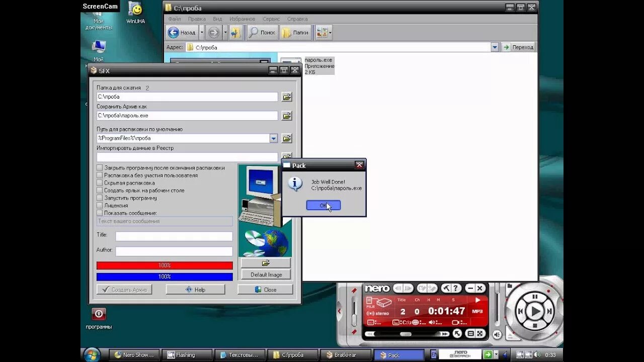Image resolution: width=644 pixels, height=362 pixels.
Task: Open the Сервис menu in Explorer
Action: coord(271,19)
